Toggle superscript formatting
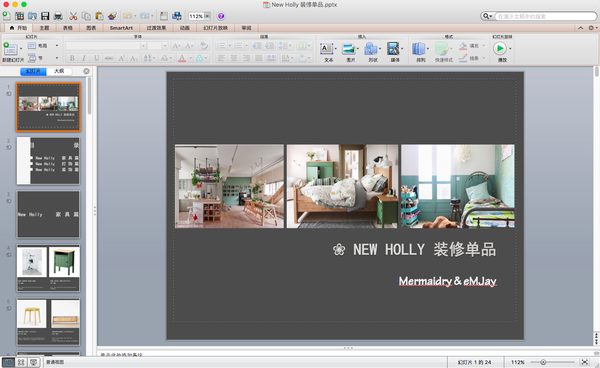Image resolution: width=600 pixels, height=368 pixels. point(121,58)
